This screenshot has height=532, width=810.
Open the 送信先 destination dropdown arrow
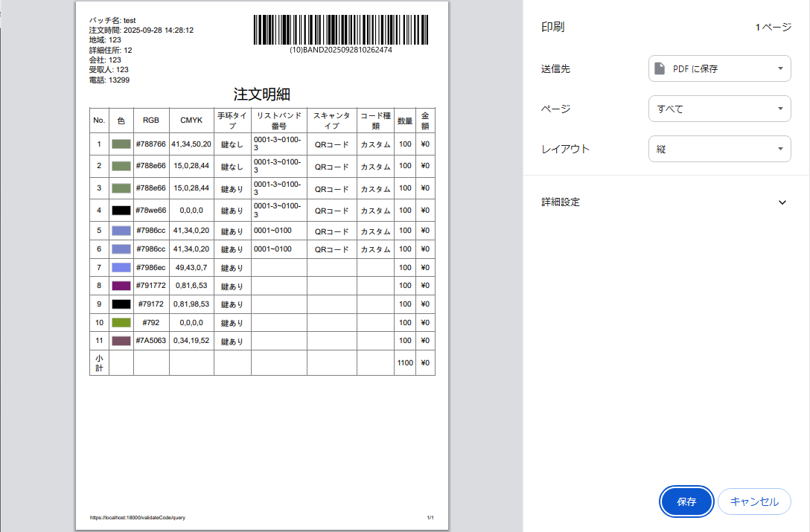[779, 68]
